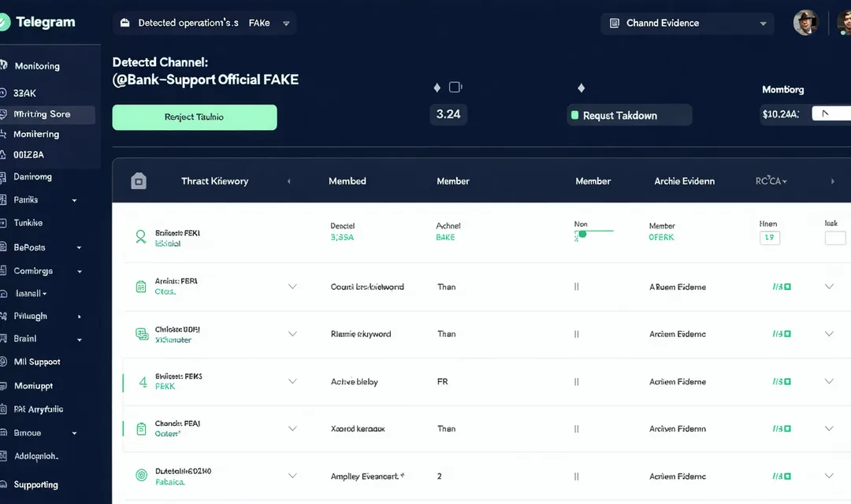
Task: Click the Mll Suppoot sidebar icon
Action: coord(3,362)
